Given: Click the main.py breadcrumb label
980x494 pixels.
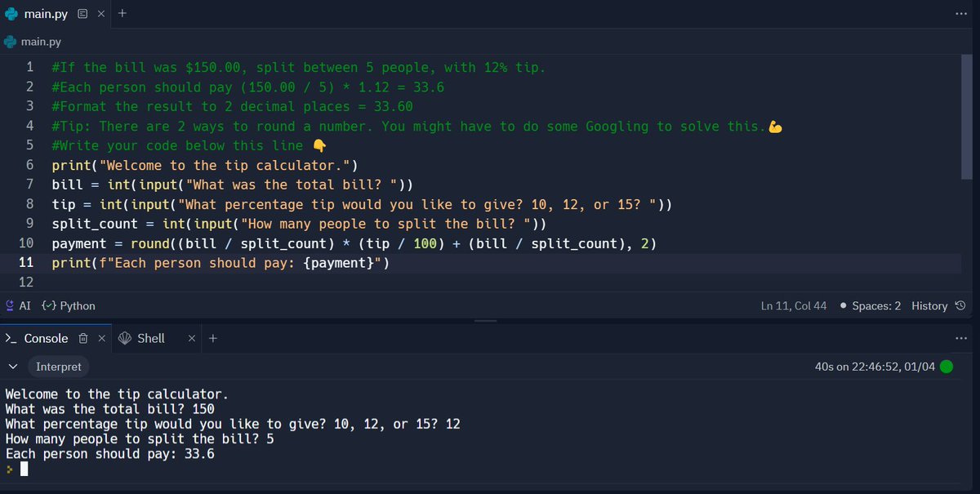Looking at the screenshot, I should [x=41, y=42].
